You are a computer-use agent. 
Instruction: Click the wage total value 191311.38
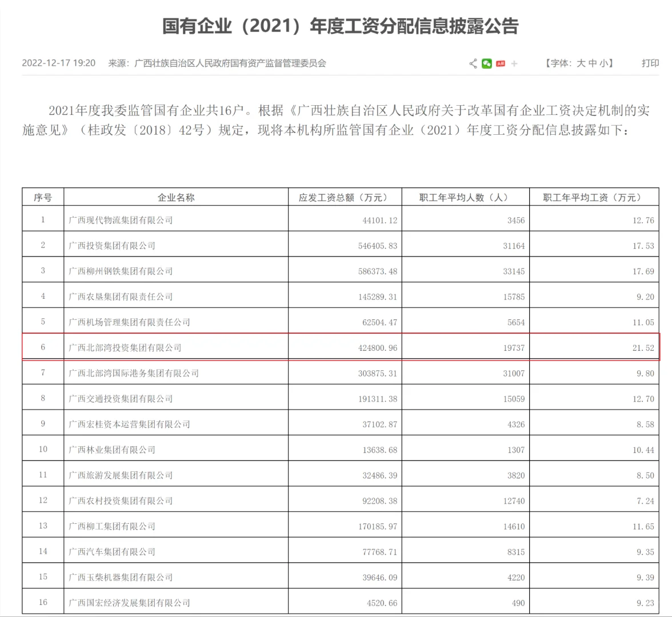378,399
